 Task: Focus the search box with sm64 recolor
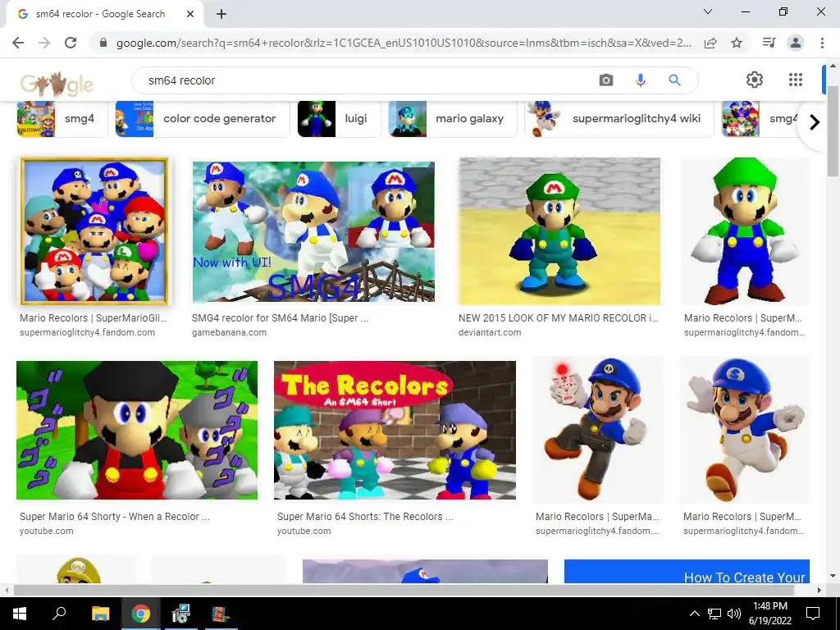(x=364, y=80)
